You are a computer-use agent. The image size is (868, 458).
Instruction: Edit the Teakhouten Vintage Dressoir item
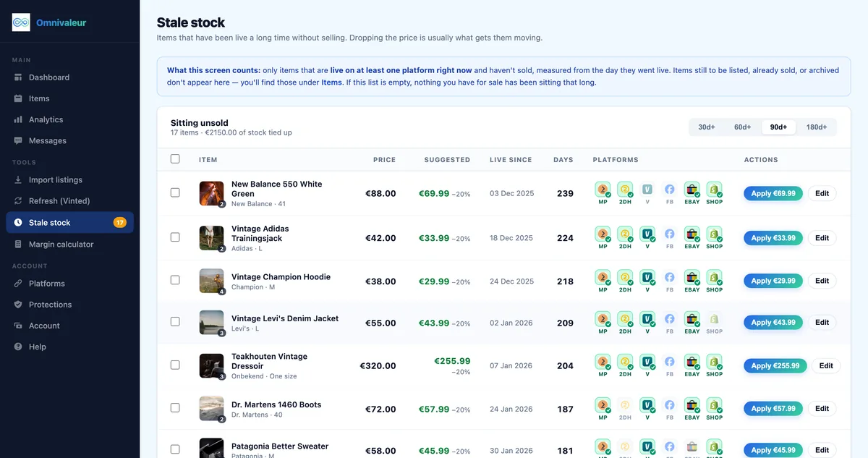(826, 366)
